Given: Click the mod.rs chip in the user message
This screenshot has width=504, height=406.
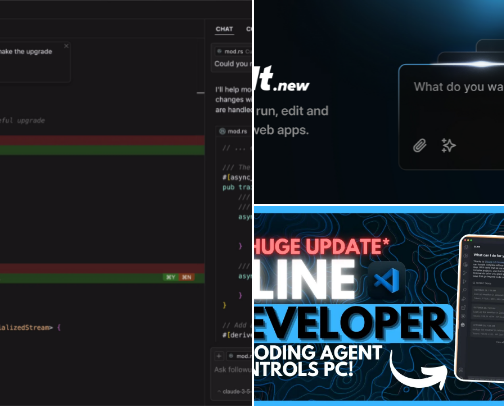Looking at the screenshot, I should tap(233, 51).
